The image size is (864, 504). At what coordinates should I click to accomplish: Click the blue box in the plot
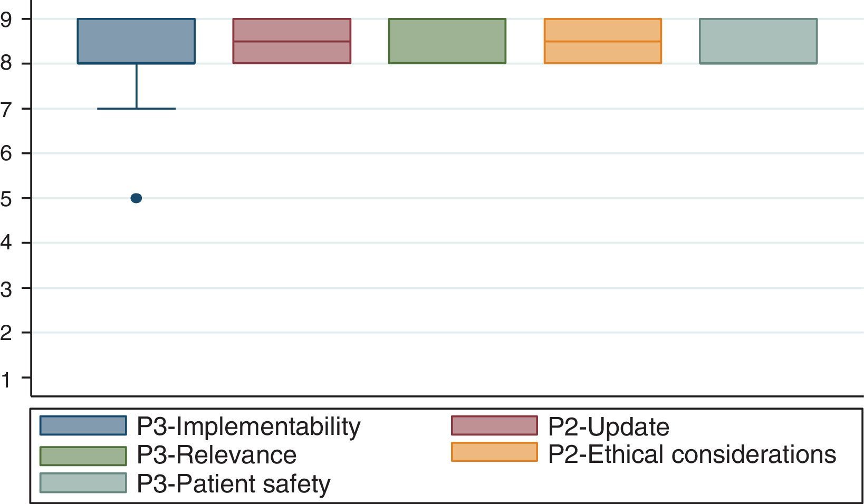pos(136,41)
